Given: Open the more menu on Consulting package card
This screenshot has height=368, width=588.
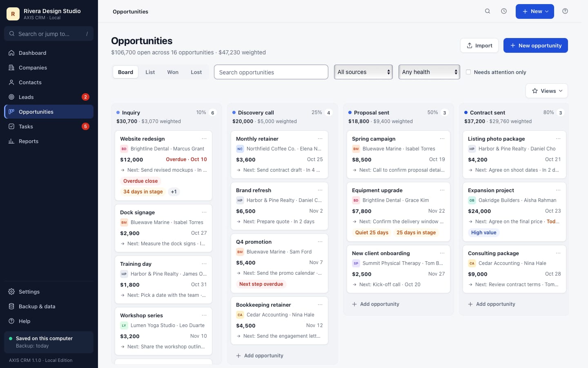Looking at the screenshot, I should click(558, 253).
